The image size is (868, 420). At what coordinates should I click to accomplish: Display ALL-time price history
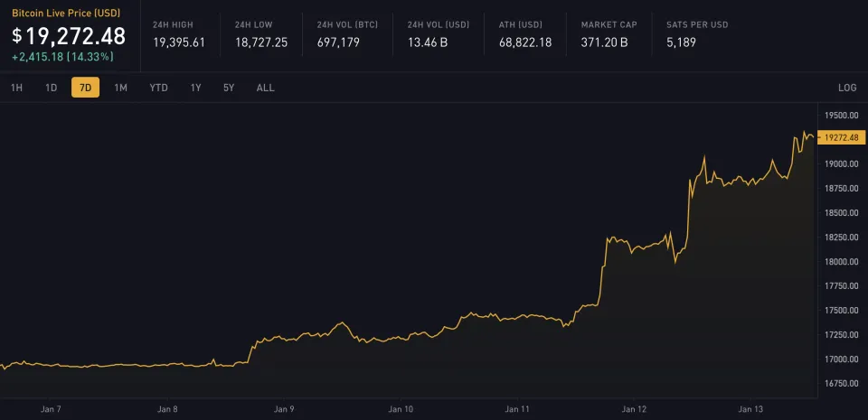click(x=265, y=88)
